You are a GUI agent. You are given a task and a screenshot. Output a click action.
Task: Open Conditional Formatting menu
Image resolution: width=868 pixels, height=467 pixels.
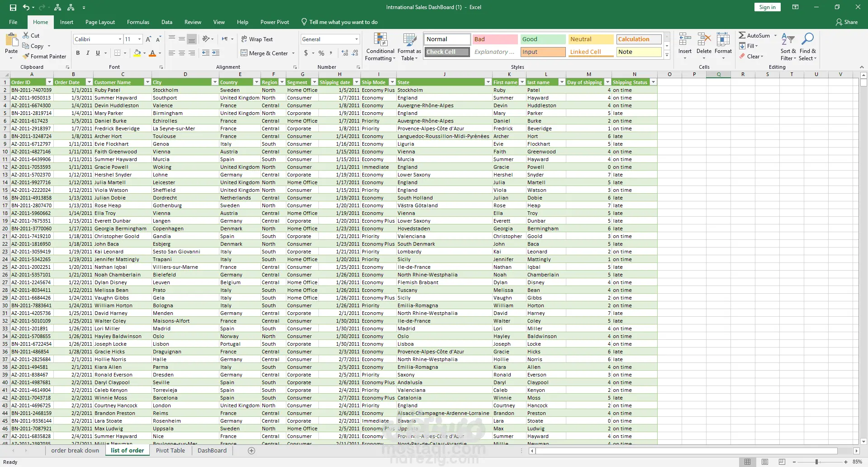380,47
